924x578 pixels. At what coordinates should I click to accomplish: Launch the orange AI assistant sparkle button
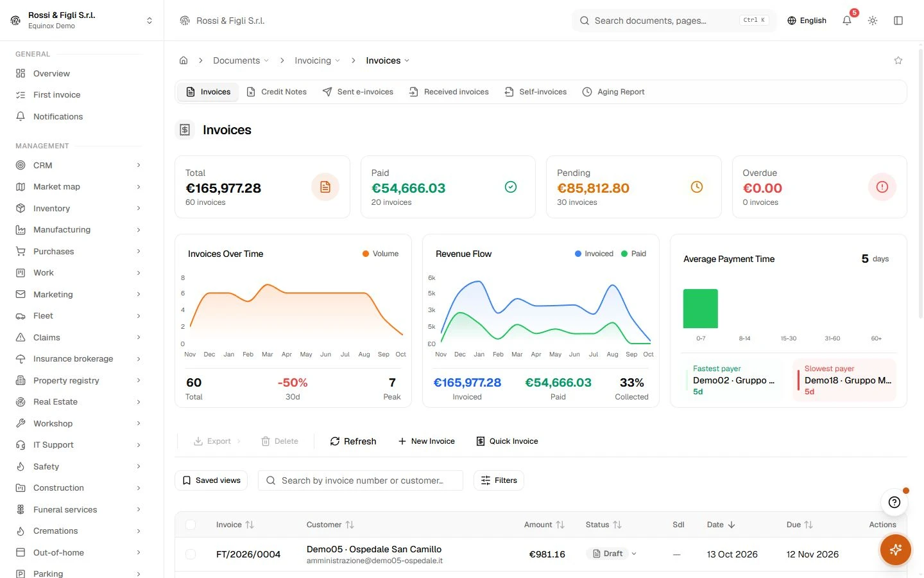(x=896, y=550)
